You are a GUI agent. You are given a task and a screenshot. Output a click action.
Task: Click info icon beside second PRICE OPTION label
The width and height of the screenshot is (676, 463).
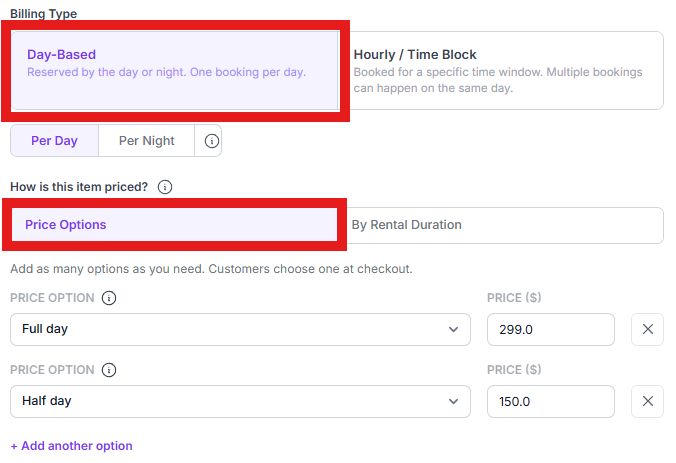[x=109, y=370]
